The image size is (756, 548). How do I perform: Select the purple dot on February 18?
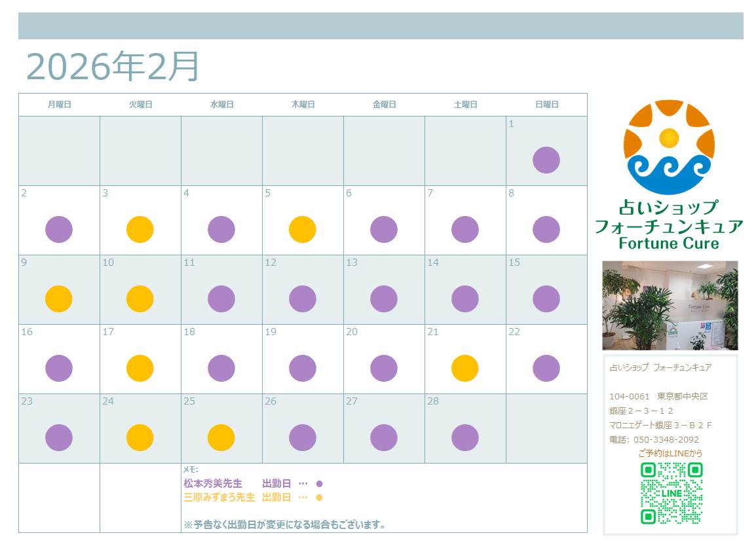pyautogui.click(x=221, y=369)
